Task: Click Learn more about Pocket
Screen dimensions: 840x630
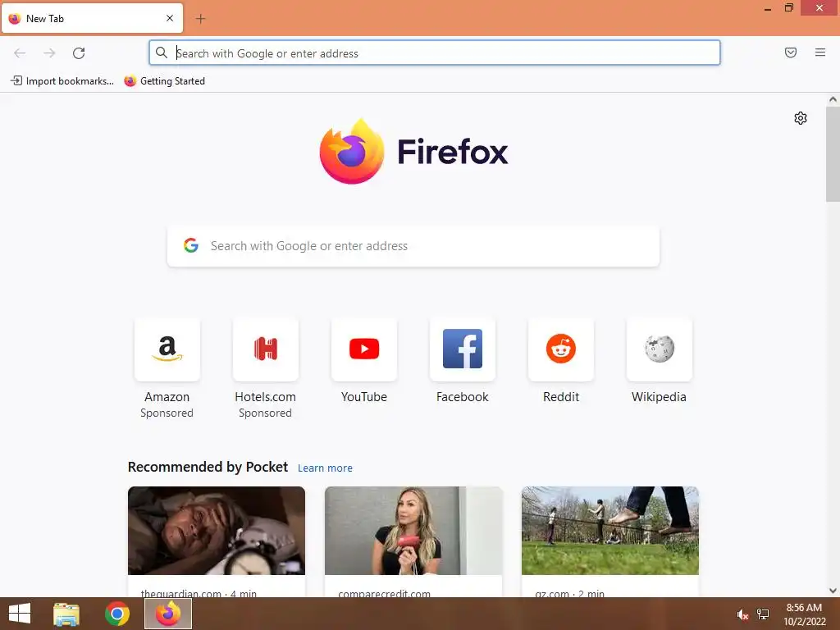Action: click(x=325, y=468)
